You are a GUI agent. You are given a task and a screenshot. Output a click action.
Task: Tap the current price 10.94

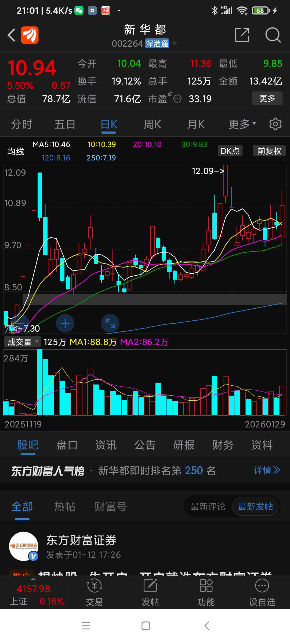tap(32, 68)
